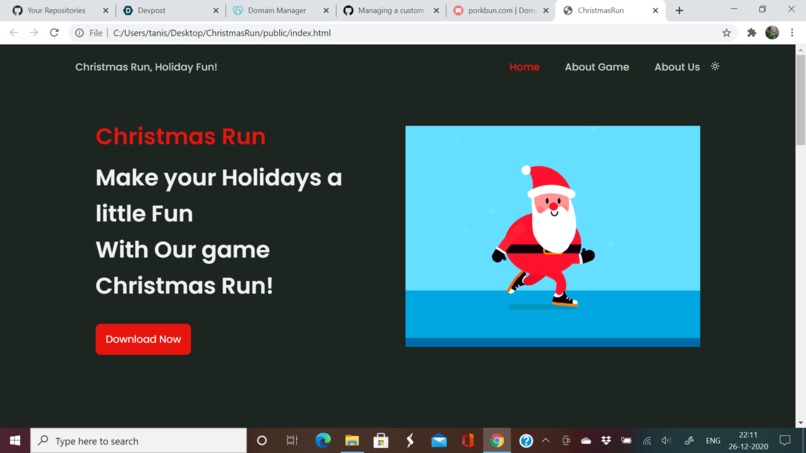
Task: Click Christmas Run, Holiday Fun! logo text
Action: click(146, 67)
